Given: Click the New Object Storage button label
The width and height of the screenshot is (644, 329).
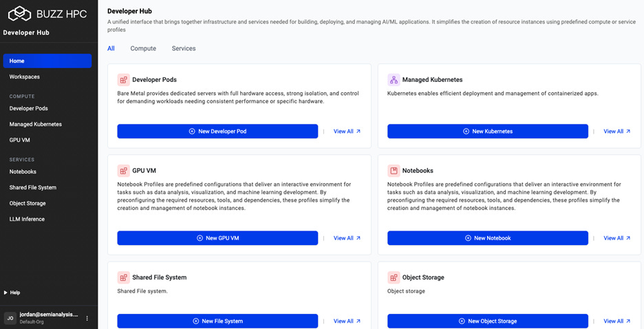Looking at the screenshot, I should coord(493,321).
